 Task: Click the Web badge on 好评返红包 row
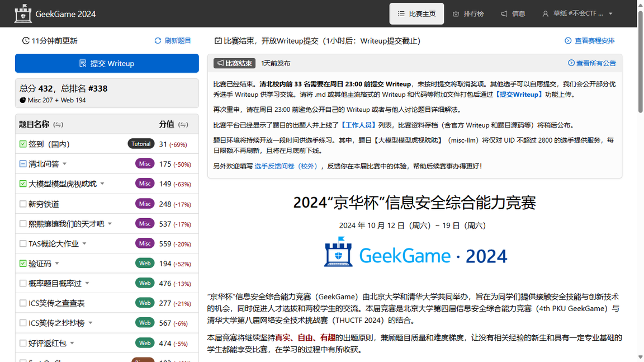145,343
